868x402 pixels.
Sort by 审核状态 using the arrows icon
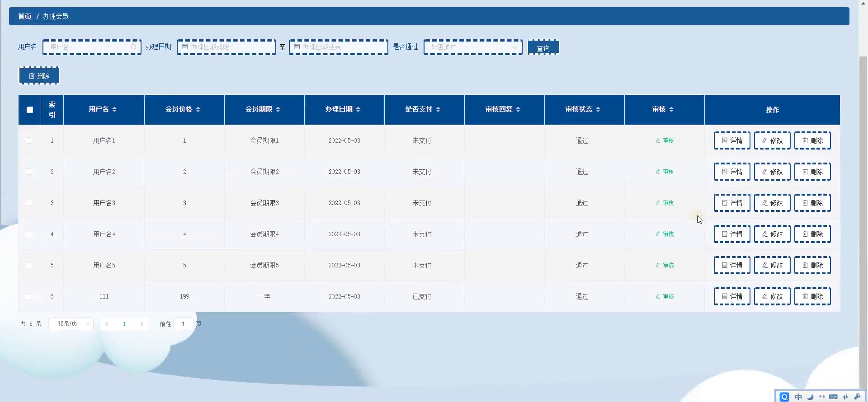[x=598, y=109]
